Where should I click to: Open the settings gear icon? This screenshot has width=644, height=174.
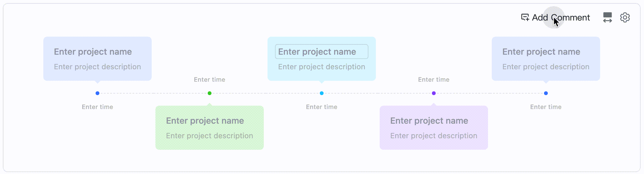tap(625, 17)
